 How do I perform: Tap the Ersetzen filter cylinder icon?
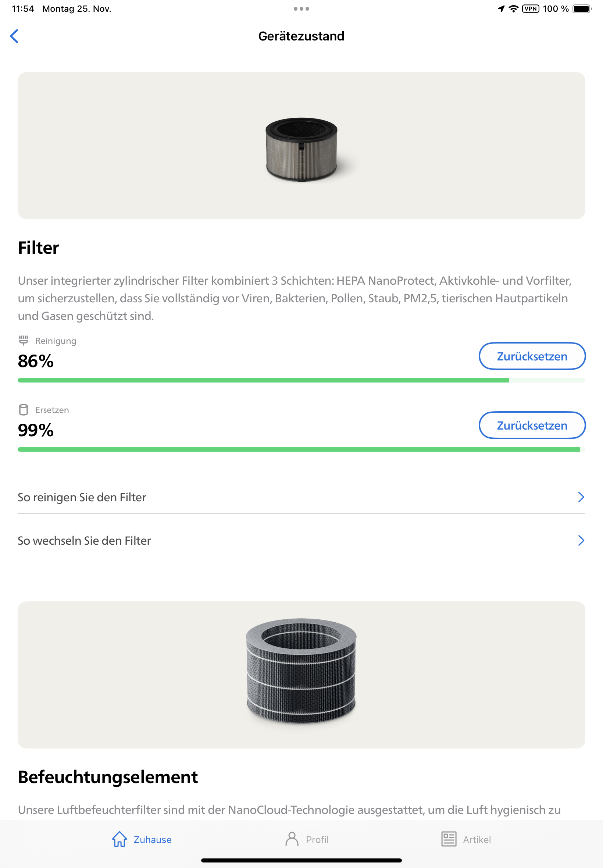coord(24,410)
